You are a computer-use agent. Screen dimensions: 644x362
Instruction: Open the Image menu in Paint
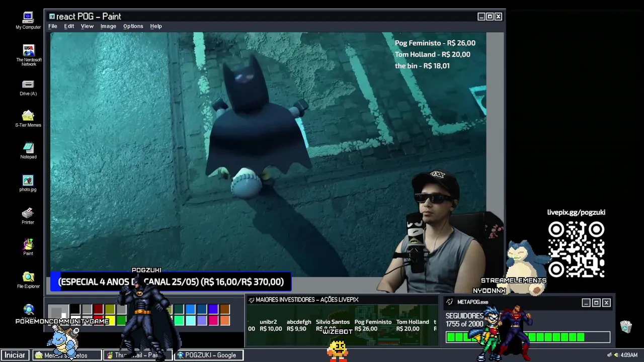[108, 26]
